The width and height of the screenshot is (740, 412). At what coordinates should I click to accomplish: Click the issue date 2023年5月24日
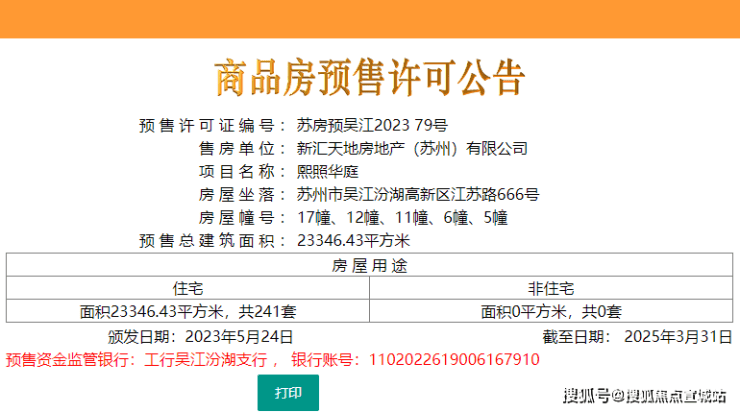[239, 337]
